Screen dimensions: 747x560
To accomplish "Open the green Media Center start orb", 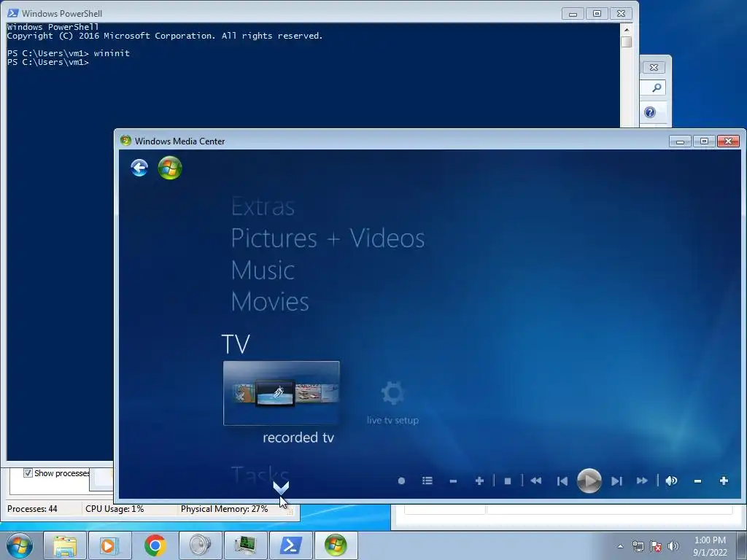I will pos(170,168).
